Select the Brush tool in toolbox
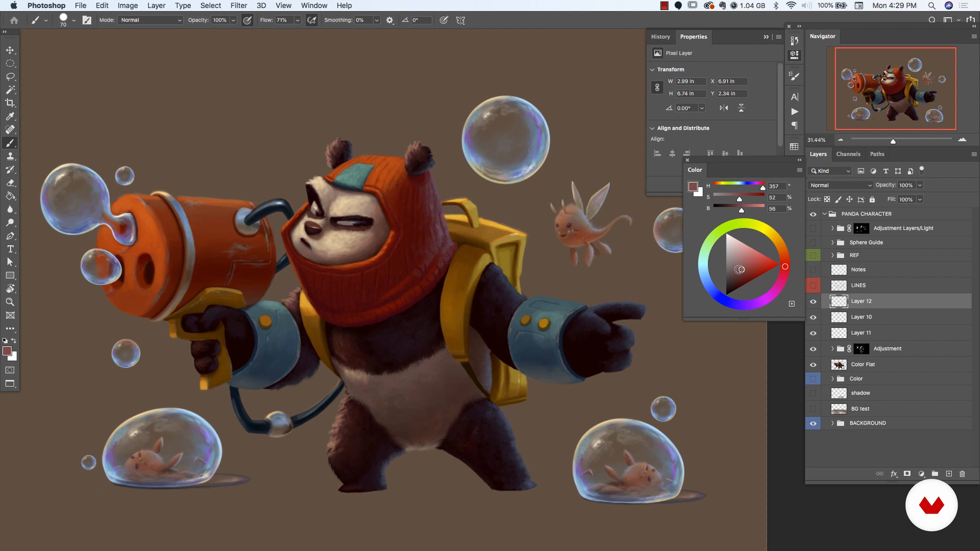980x551 pixels. [10, 143]
